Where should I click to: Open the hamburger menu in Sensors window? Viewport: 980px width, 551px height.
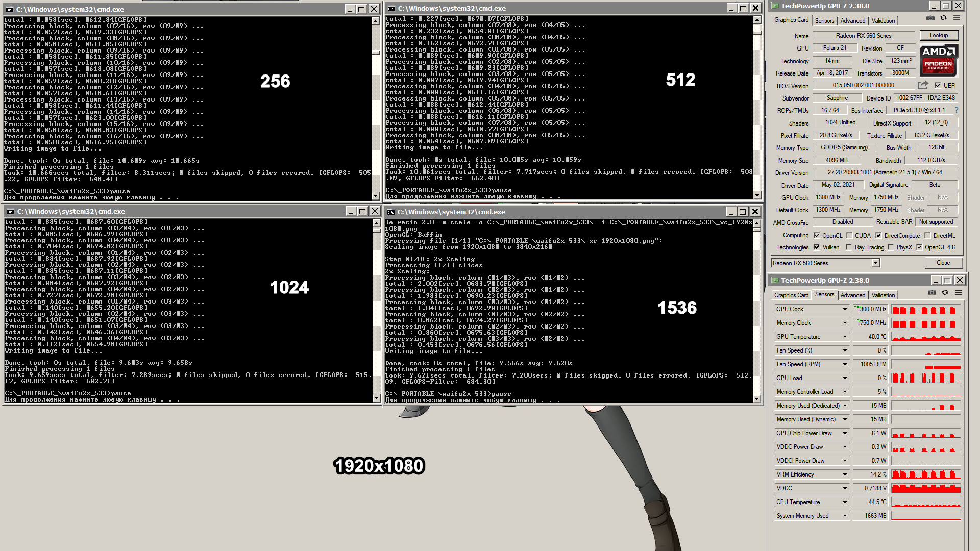tap(958, 292)
